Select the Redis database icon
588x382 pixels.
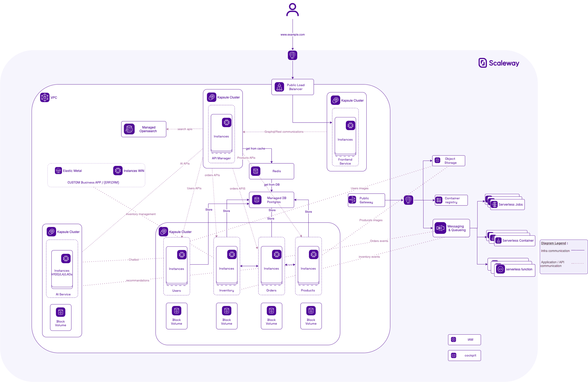256,171
